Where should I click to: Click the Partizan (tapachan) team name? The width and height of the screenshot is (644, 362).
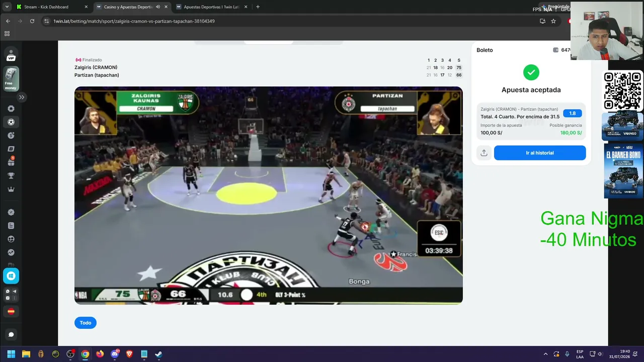click(x=97, y=75)
